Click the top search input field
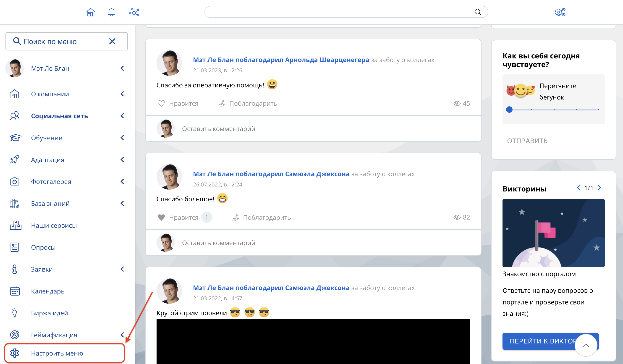Image resolution: width=623 pixels, height=364 pixels. click(x=346, y=12)
